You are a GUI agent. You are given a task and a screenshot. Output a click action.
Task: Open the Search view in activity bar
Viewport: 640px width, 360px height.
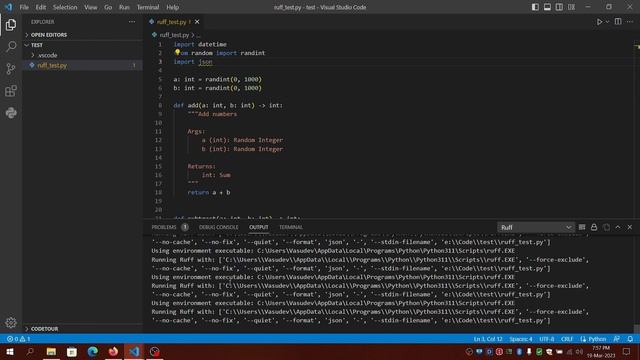[11, 47]
